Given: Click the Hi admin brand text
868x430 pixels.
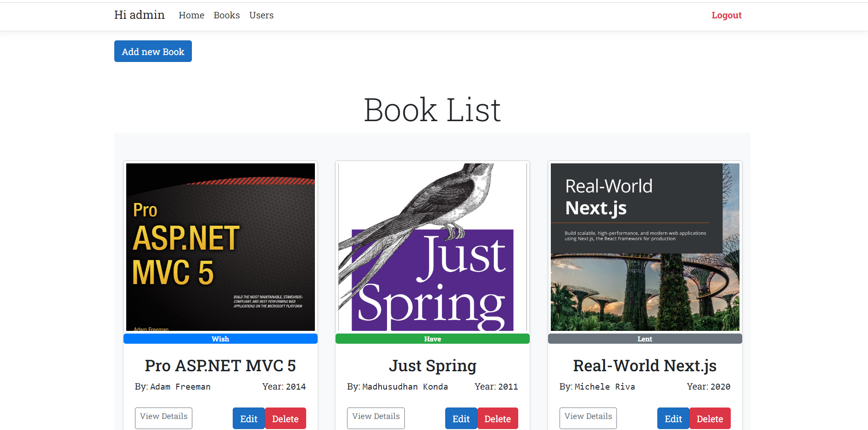Looking at the screenshot, I should (139, 14).
